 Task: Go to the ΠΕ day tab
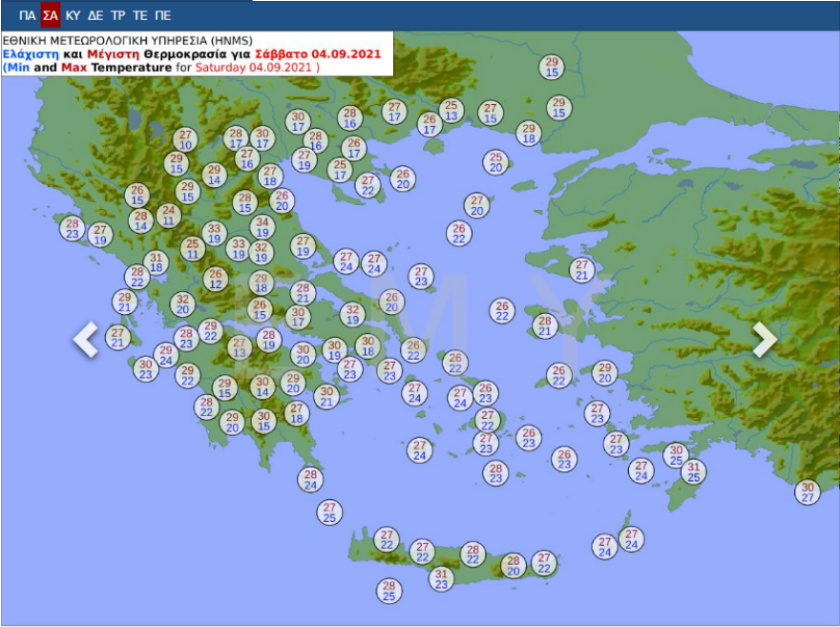click(x=162, y=15)
